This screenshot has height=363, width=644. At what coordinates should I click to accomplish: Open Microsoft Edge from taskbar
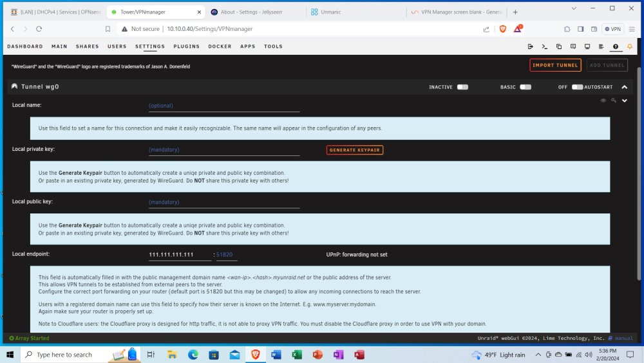193,355
